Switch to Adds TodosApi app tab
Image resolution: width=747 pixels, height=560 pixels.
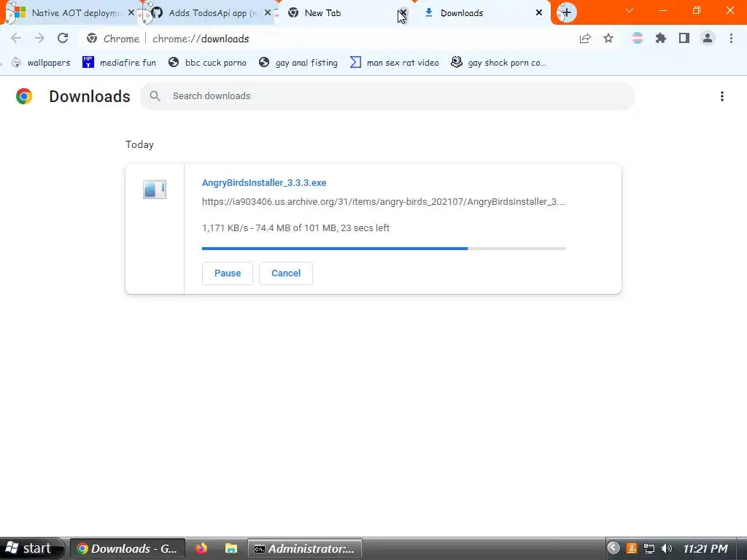point(207,13)
